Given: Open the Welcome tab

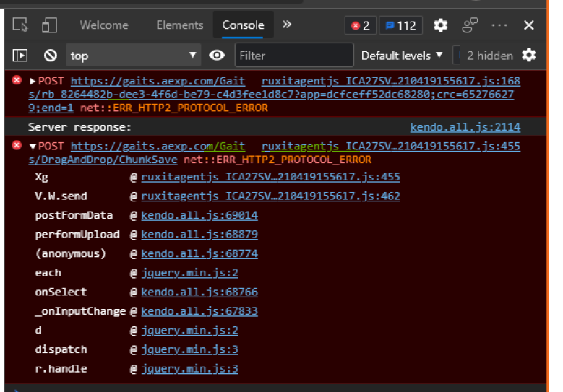Looking at the screenshot, I should tap(104, 25).
